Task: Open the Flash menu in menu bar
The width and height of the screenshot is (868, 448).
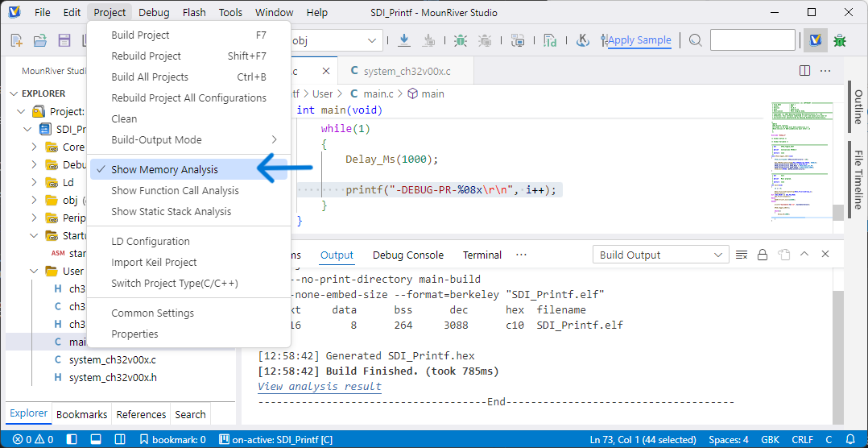Action: (194, 12)
